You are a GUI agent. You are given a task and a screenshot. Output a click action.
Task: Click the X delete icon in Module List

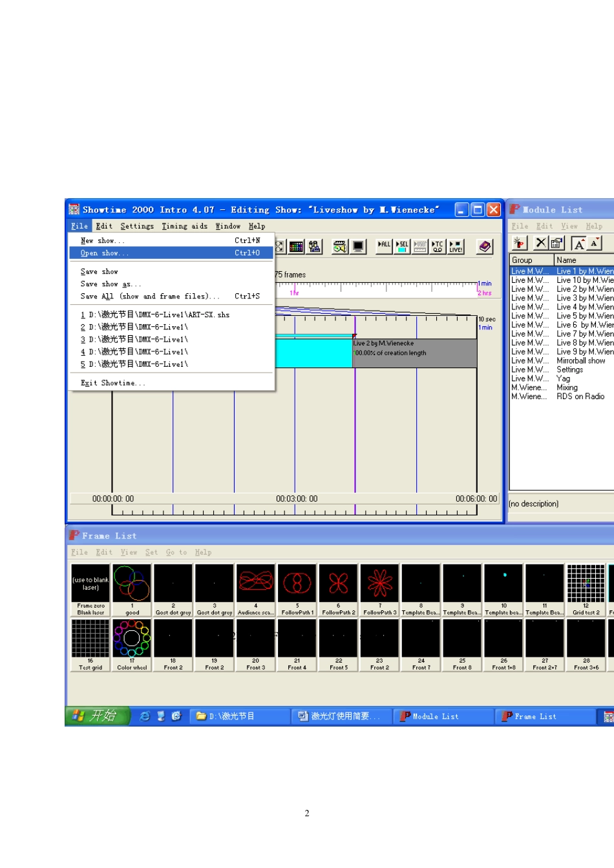(541, 243)
